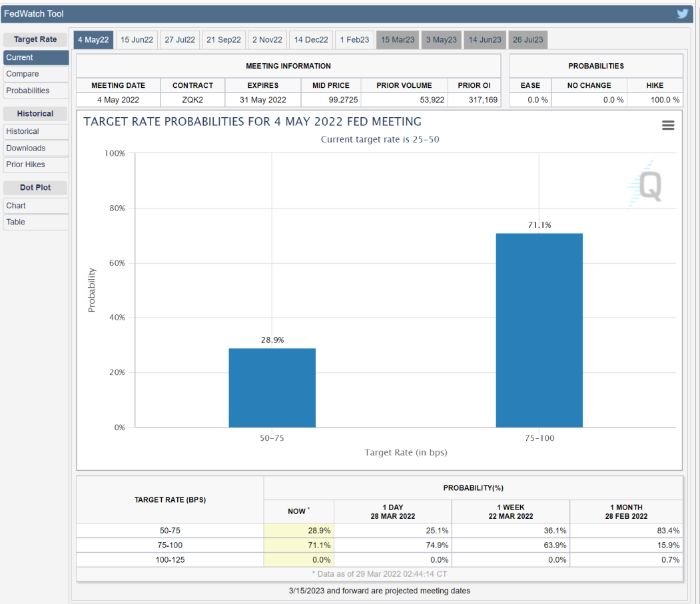Click the 1 DAY 28 MAR 2022 header
This screenshot has height=604, width=700.
pos(393,511)
